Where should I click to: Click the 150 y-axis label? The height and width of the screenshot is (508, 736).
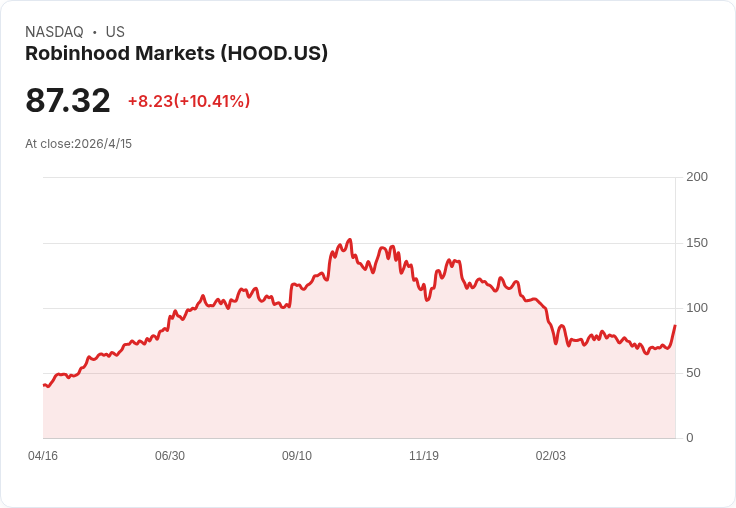tap(697, 243)
